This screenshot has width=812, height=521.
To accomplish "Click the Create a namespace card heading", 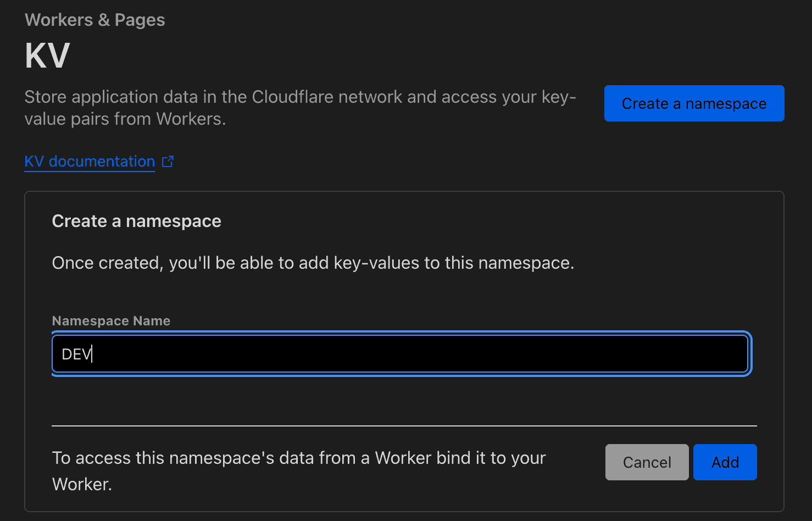I will 136,221.
